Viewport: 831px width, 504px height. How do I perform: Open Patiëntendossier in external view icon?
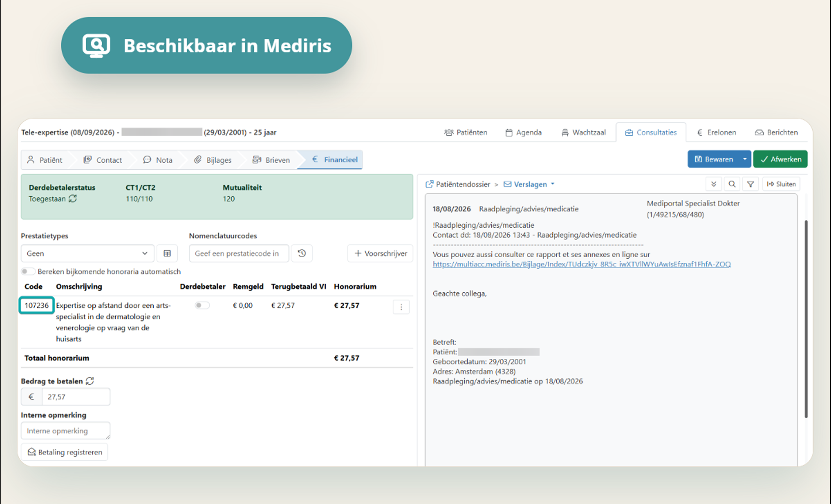[x=429, y=184]
